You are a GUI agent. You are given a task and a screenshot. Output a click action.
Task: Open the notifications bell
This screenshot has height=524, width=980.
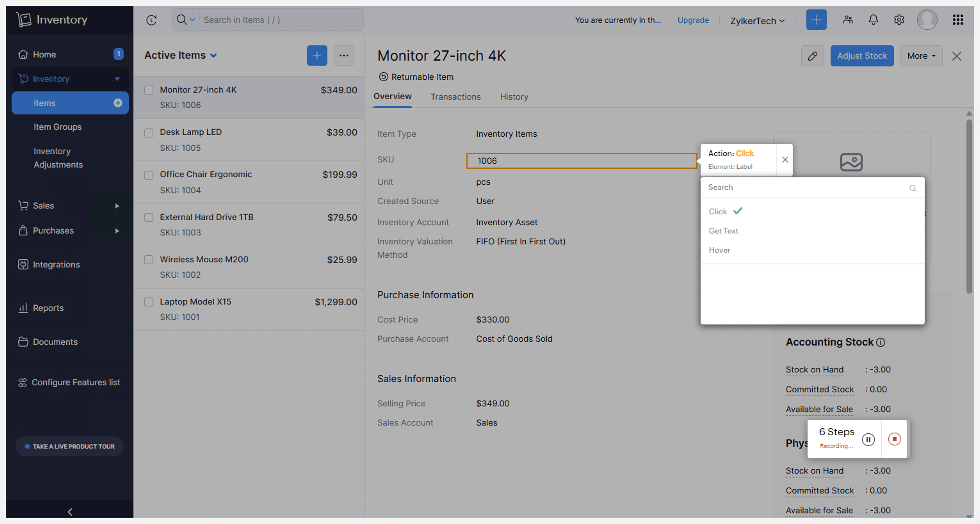[873, 20]
